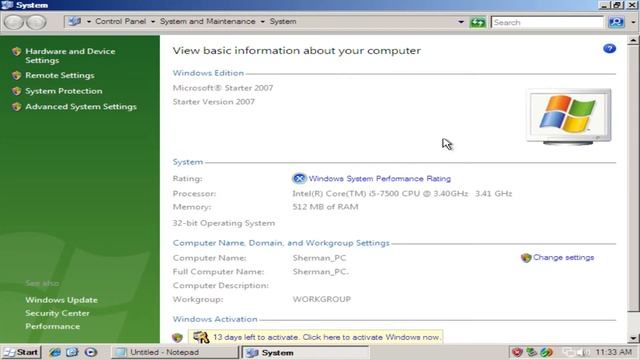The height and width of the screenshot is (360, 640).
Task: Click the WORKGROUP value text
Action: [322, 299]
